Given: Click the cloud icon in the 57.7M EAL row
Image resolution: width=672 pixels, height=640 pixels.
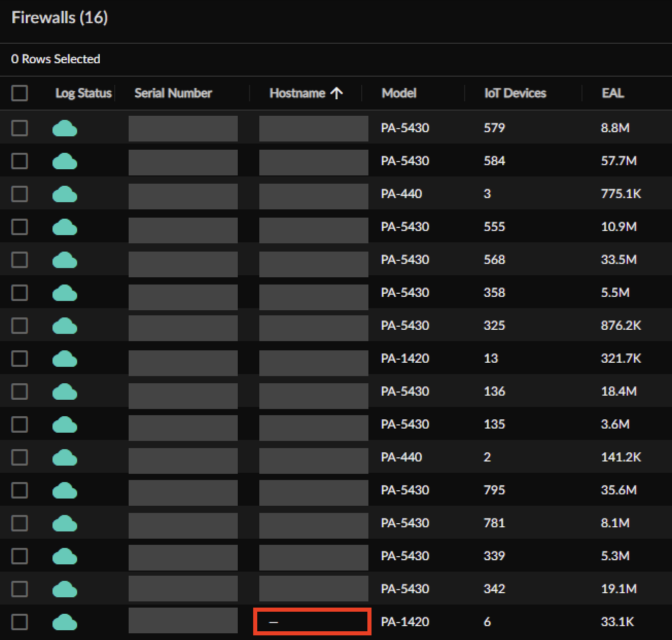Looking at the screenshot, I should coord(65,162).
